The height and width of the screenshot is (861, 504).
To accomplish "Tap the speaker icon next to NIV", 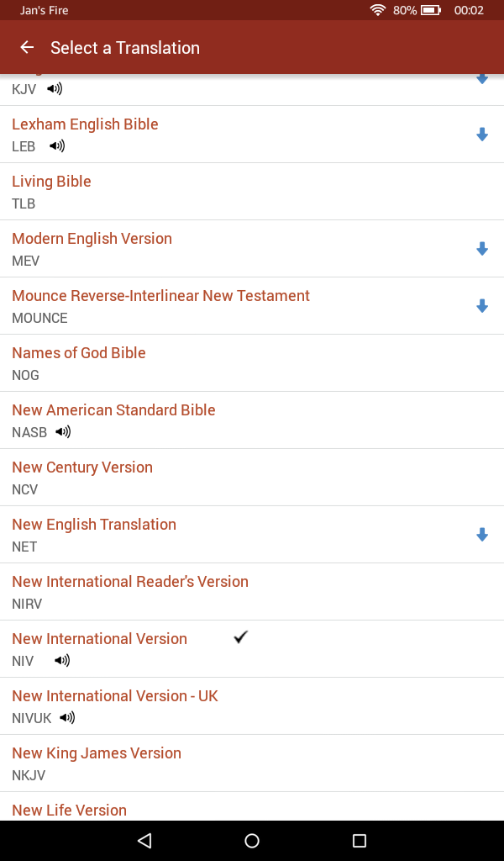I will [x=62, y=661].
